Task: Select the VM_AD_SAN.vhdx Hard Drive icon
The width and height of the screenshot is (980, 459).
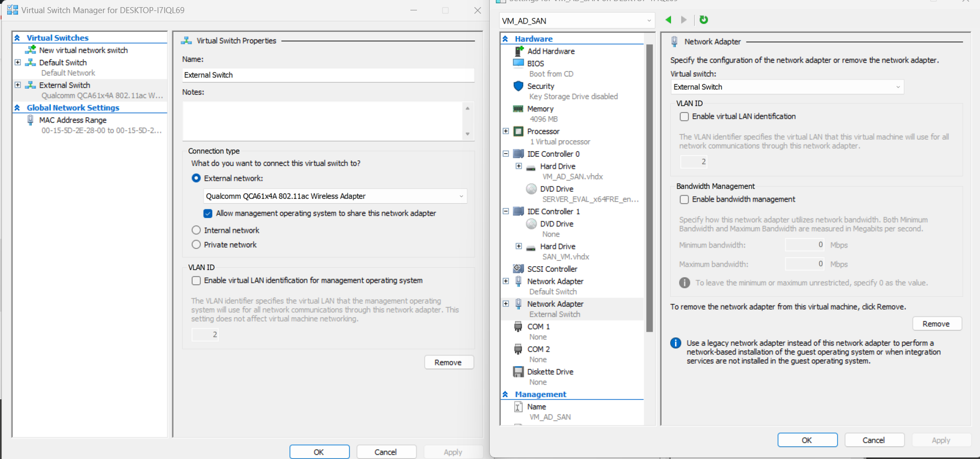Action: click(531, 167)
